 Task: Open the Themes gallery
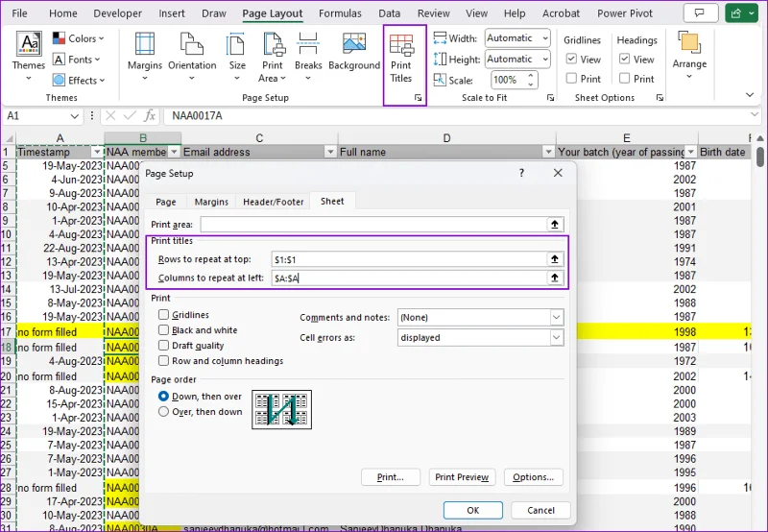point(29,57)
